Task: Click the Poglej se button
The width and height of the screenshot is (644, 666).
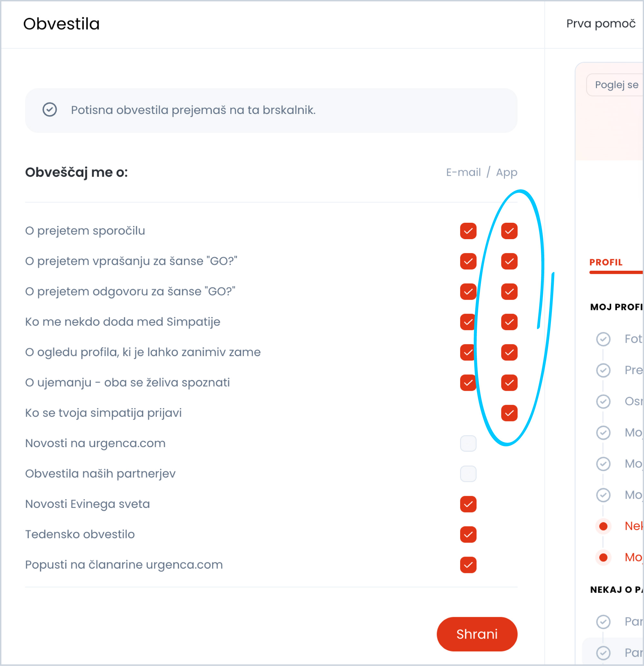Action: point(615,85)
